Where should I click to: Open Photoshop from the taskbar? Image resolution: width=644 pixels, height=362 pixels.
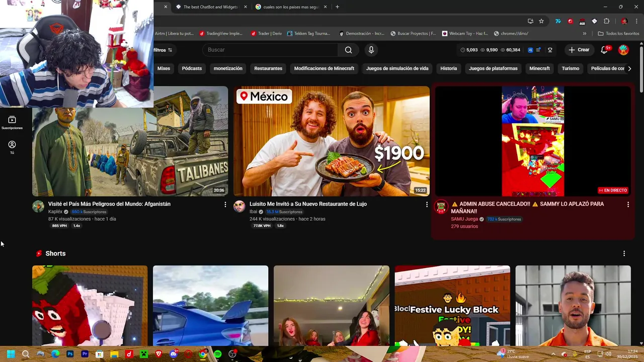(70, 354)
